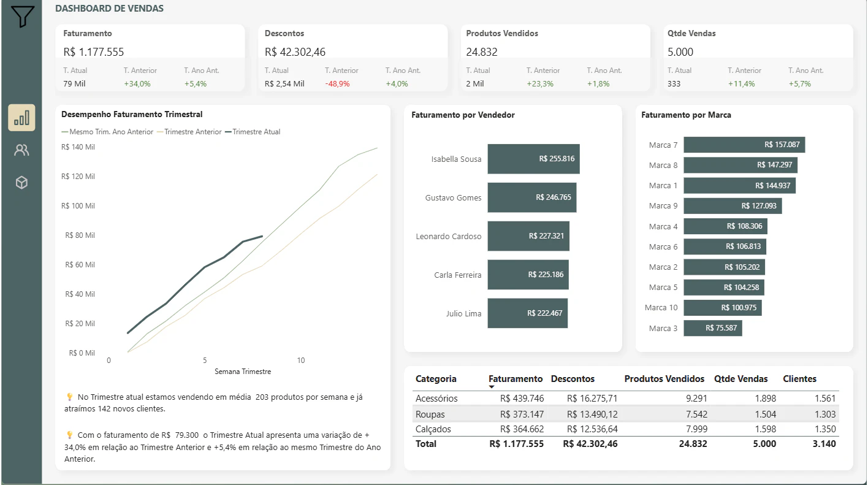Select the Marca 10 bar

tap(723, 308)
